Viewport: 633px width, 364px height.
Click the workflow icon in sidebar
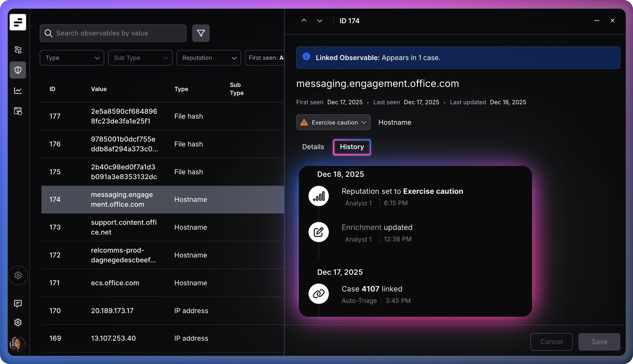[18, 50]
